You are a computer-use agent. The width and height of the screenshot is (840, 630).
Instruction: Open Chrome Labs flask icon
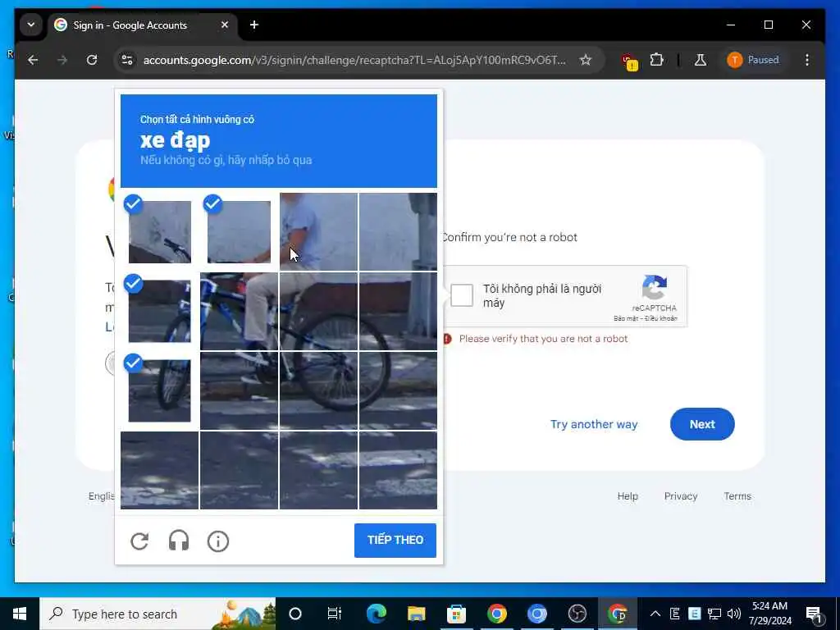pyautogui.click(x=700, y=60)
